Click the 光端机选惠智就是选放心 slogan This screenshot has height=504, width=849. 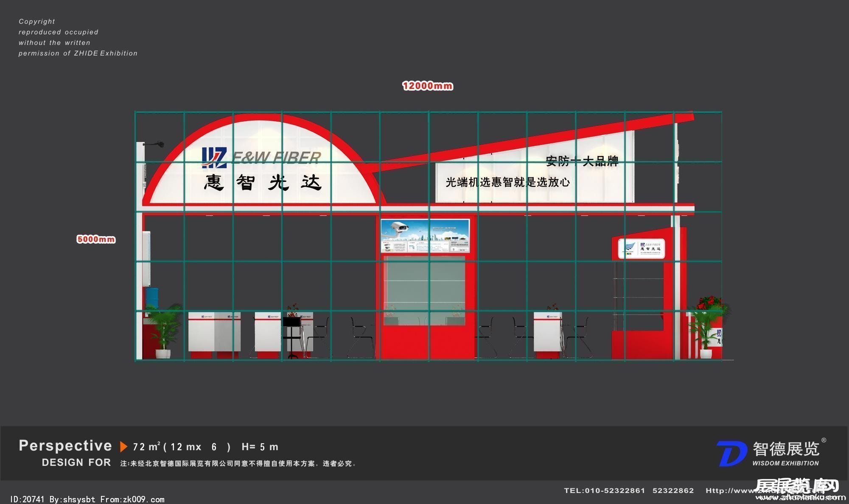pos(507,182)
